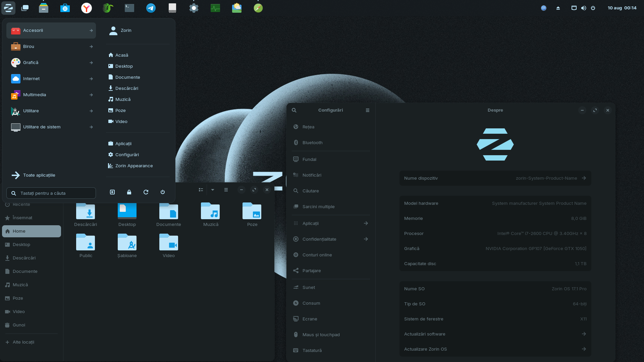The height and width of the screenshot is (362, 644).
Task: Click the restart icon in start menu
Action: pos(146,192)
